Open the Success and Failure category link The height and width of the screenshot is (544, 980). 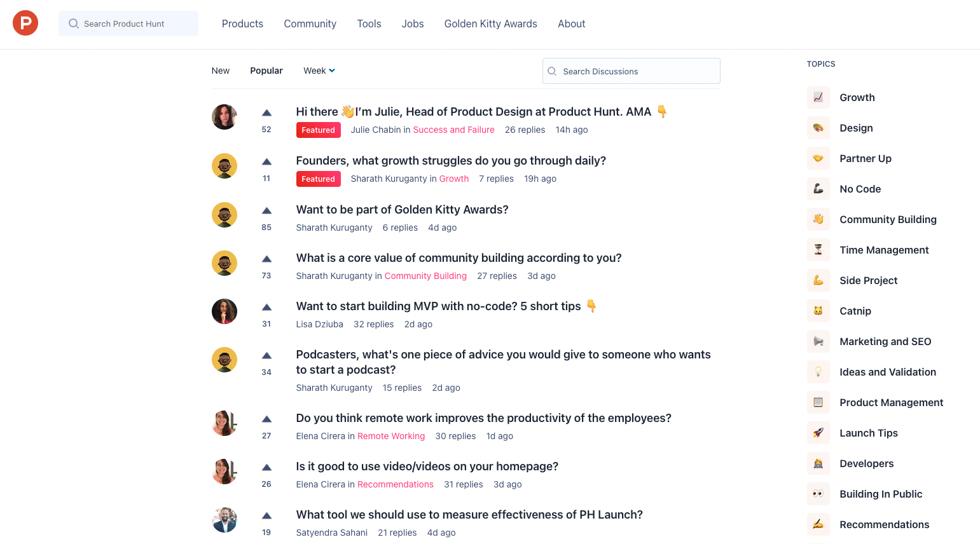[x=454, y=130]
